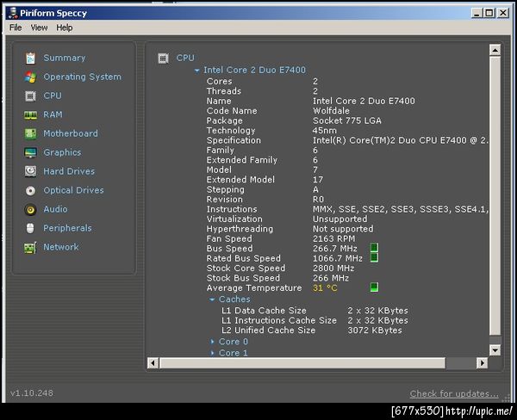Show the Graphics section

(x=62, y=152)
